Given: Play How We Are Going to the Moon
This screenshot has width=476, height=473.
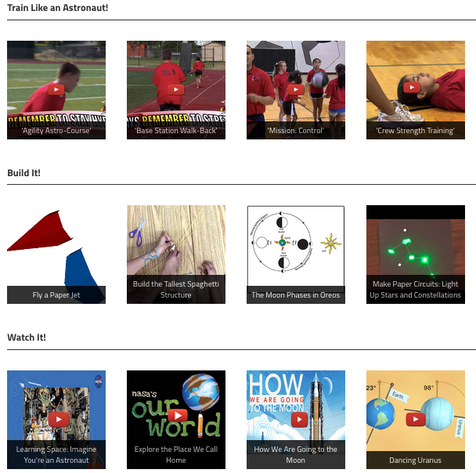Looking at the screenshot, I should [x=299, y=420].
